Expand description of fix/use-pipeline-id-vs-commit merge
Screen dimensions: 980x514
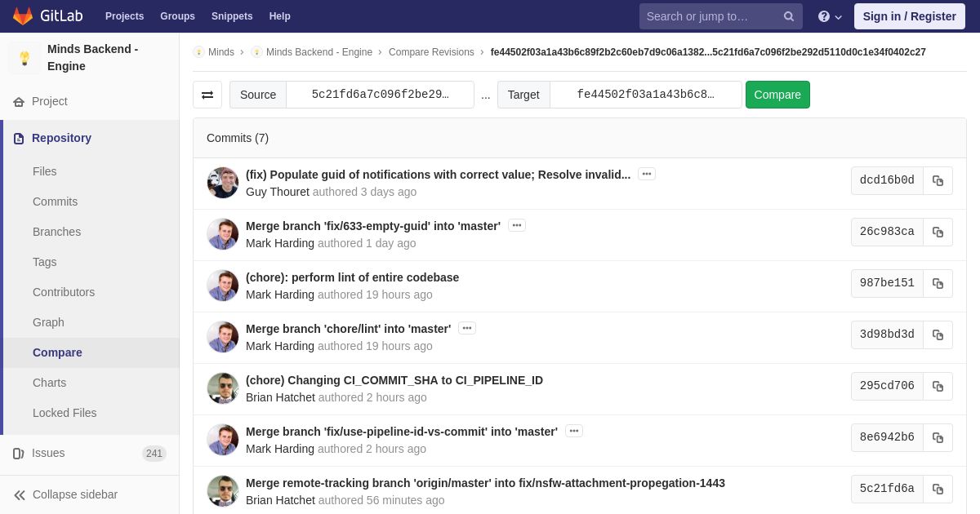[x=574, y=431]
